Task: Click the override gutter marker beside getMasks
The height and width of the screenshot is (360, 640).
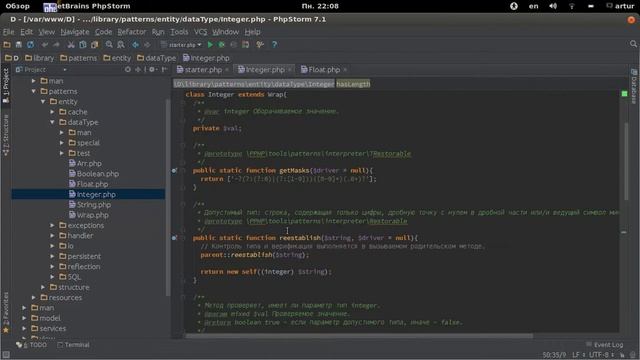Action: coord(174,171)
